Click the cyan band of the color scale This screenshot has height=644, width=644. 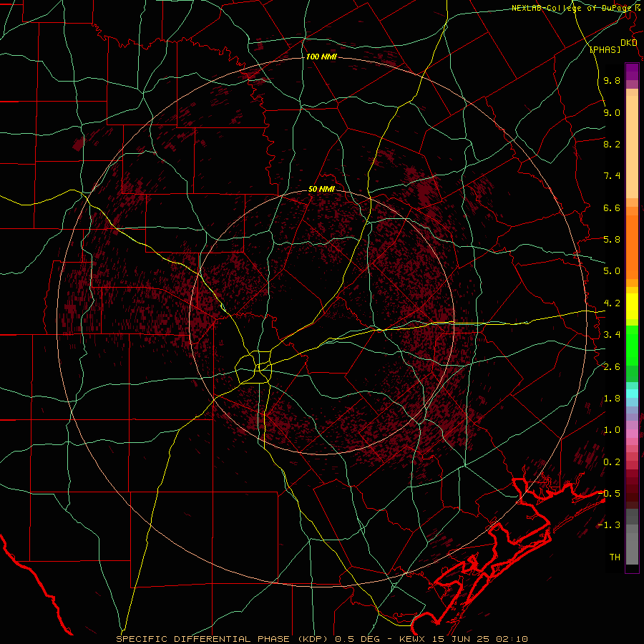632,394
